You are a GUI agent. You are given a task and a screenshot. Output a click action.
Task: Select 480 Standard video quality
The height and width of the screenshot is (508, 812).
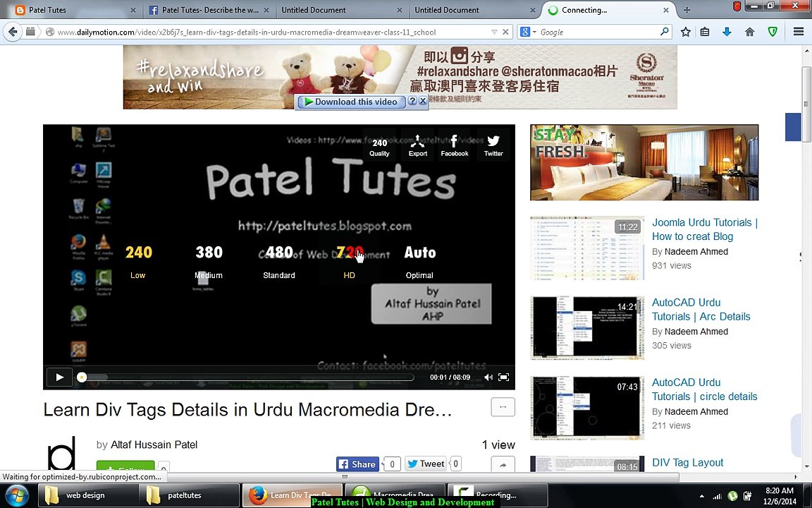point(279,261)
